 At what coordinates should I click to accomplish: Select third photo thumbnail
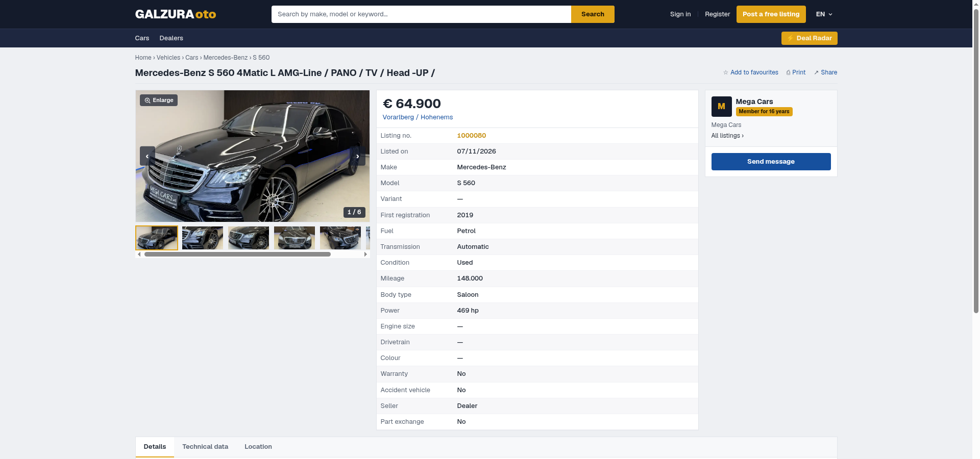click(249, 238)
